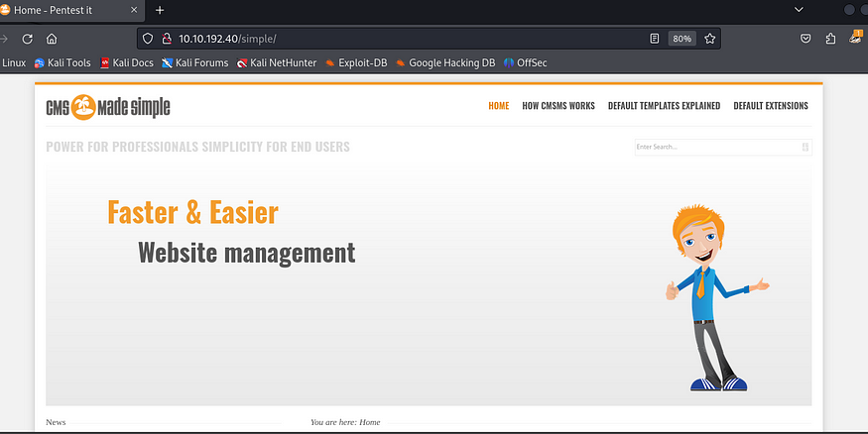
Task: Toggle reader view icon in address bar
Action: (655, 39)
